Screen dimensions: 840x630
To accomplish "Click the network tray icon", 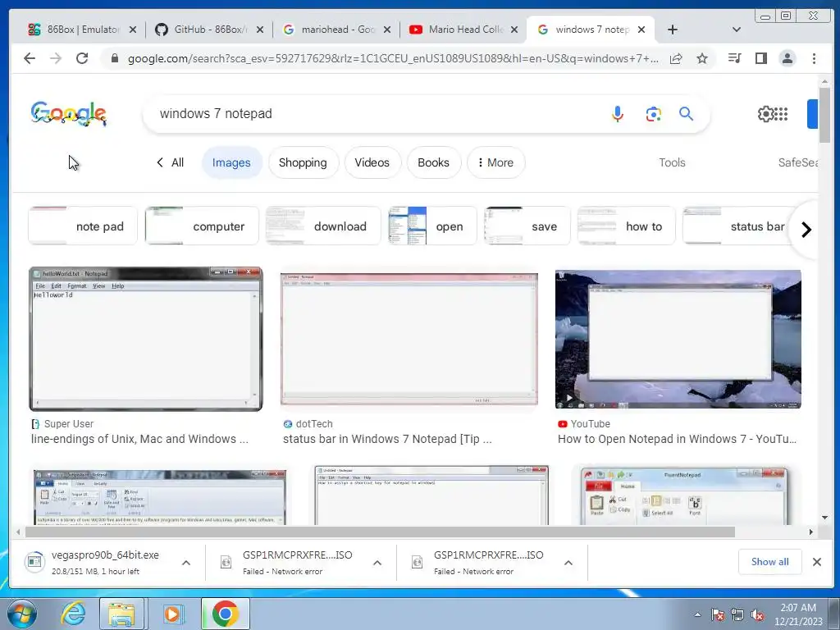I will coord(737,614).
